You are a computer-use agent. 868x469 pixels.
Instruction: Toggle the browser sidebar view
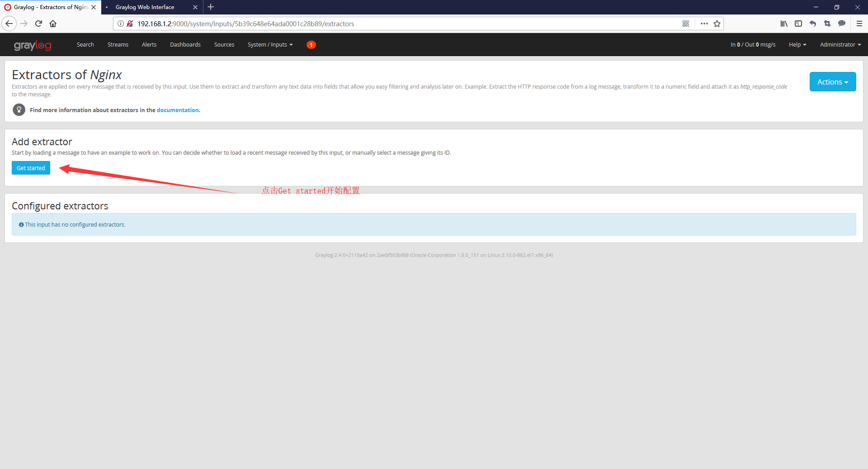tap(798, 24)
